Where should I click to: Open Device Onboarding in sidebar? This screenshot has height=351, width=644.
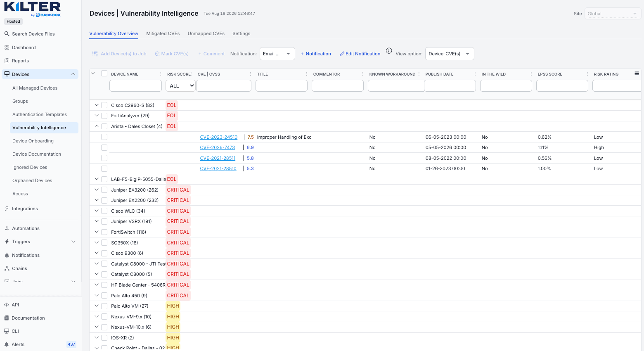[33, 141]
